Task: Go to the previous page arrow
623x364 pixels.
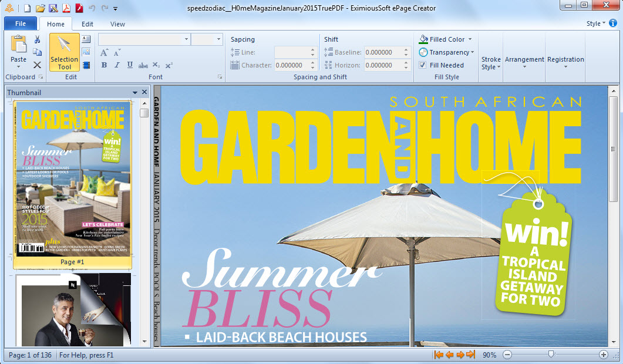Action: coord(449,355)
